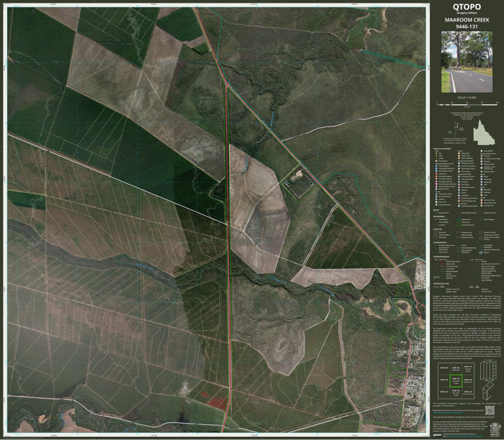
Task: Click the INFRASTRUCTURE legend heading
Action: coord(441,283)
